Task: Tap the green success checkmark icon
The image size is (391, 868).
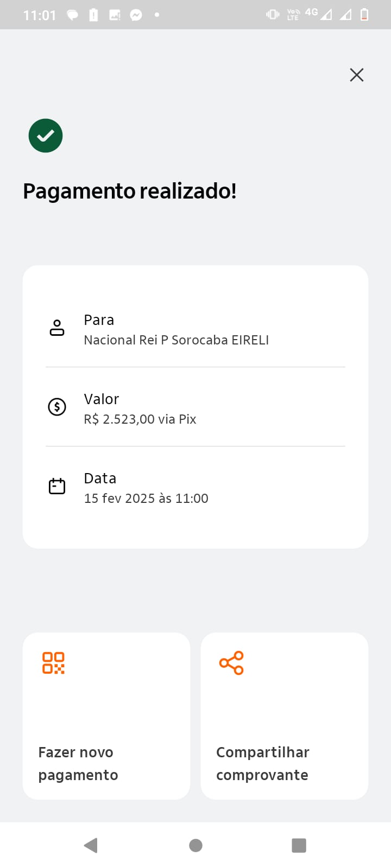Action: pyautogui.click(x=46, y=136)
